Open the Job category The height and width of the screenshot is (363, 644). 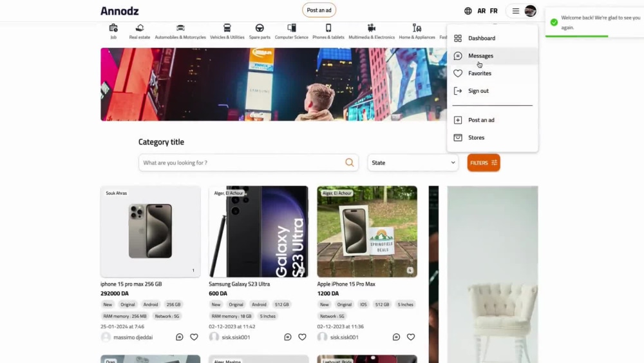click(113, 32)
